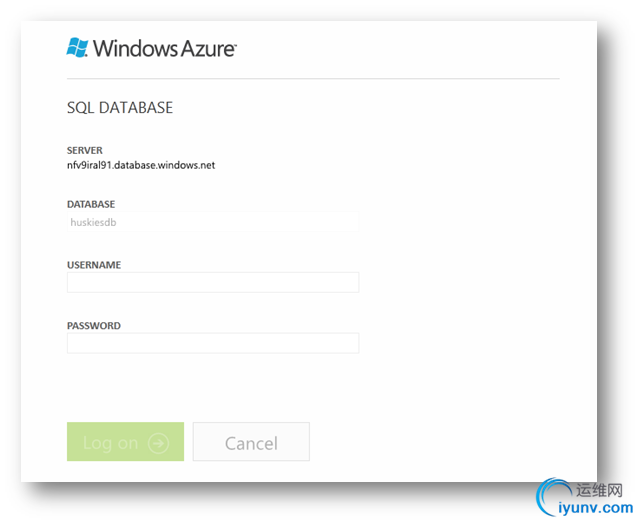Click the DATABASE label
This screenshot has height=524, width=639.
click(91, 204)
